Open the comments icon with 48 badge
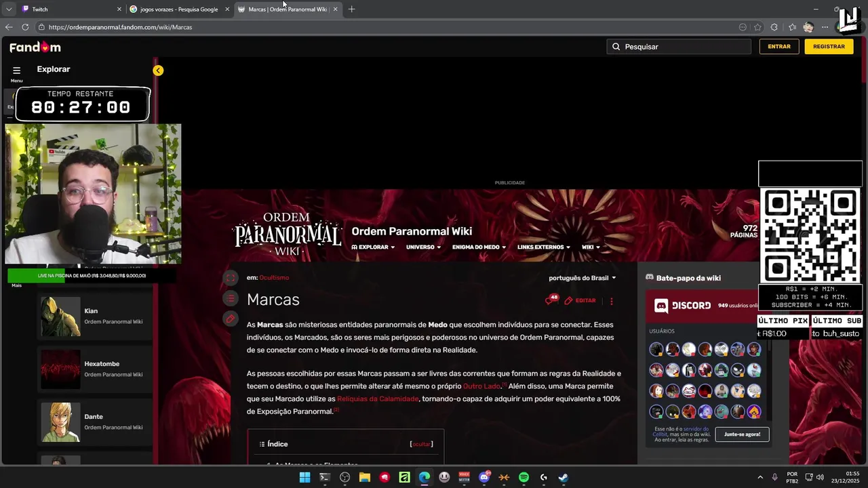 tap(551, 300)
